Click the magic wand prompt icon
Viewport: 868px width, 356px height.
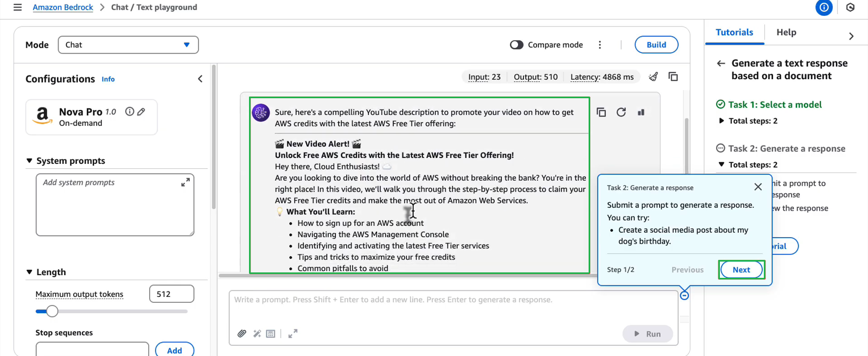pyautogui.click(x=257, y=334)
